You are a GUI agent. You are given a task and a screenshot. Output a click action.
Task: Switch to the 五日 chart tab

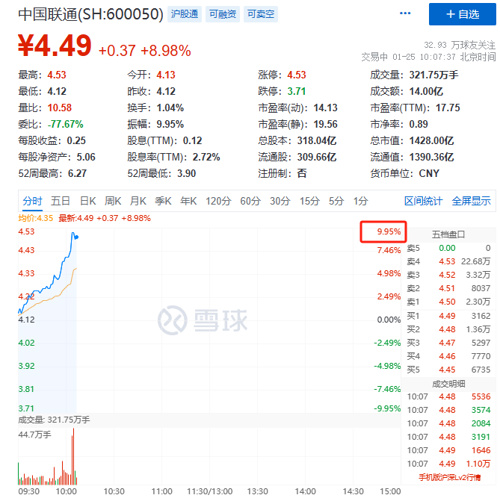[x=60, y=201]
